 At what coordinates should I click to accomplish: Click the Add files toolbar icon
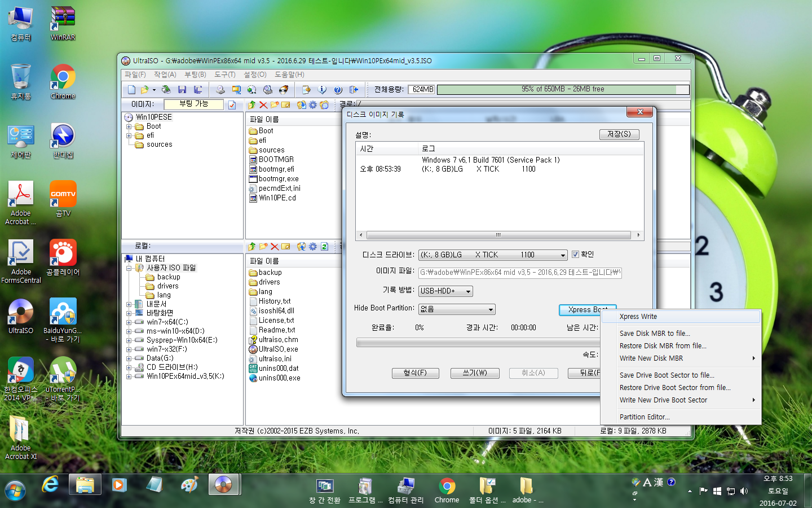click(306, 89)
